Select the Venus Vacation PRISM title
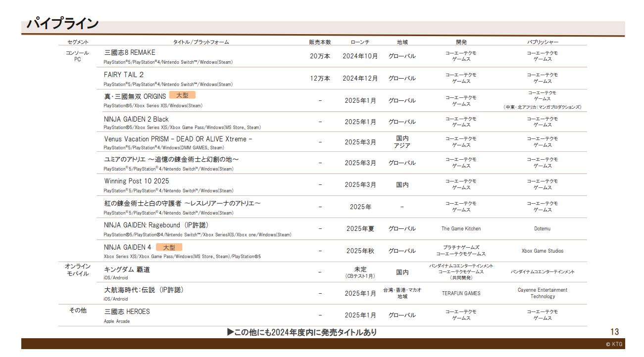The height and width of the screenshot is (357, 644). [x=178, y=139]
